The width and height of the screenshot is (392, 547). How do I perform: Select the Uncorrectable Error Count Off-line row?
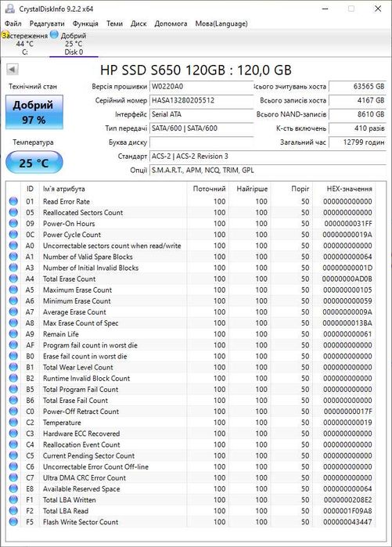tap(191, 466)
